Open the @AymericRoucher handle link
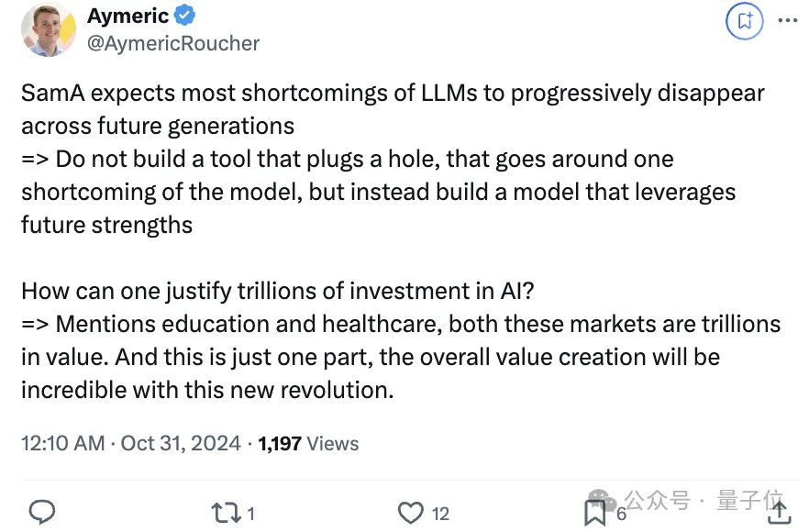 click(x=173, y=44)
